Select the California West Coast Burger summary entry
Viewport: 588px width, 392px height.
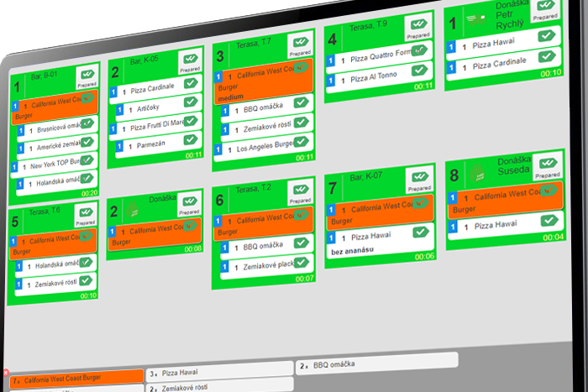(77, 379)
